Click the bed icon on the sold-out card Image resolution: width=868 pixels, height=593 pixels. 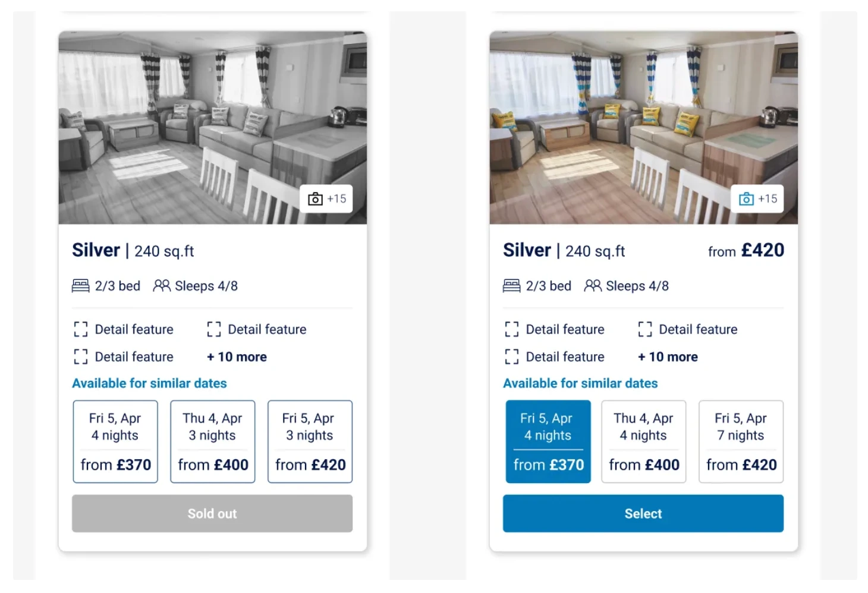[80, 286]
